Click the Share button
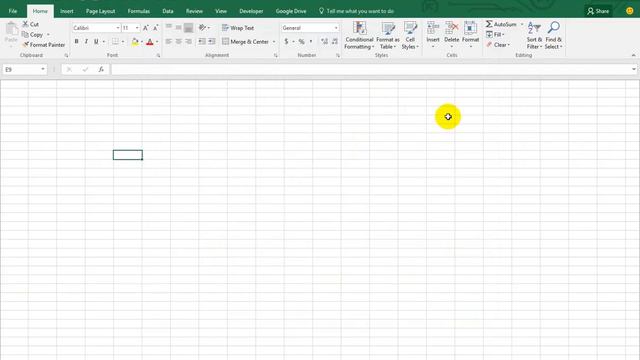 pos(598,11)
